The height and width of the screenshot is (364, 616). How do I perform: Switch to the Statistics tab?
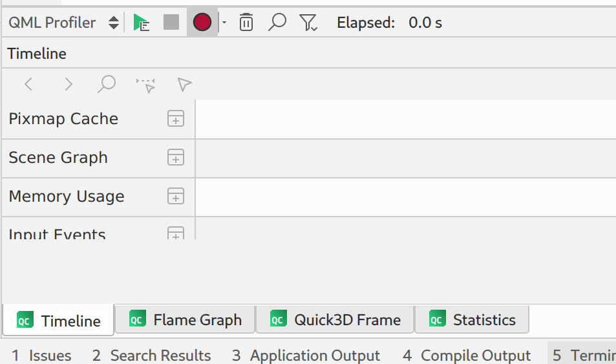[x=472, y=320]
